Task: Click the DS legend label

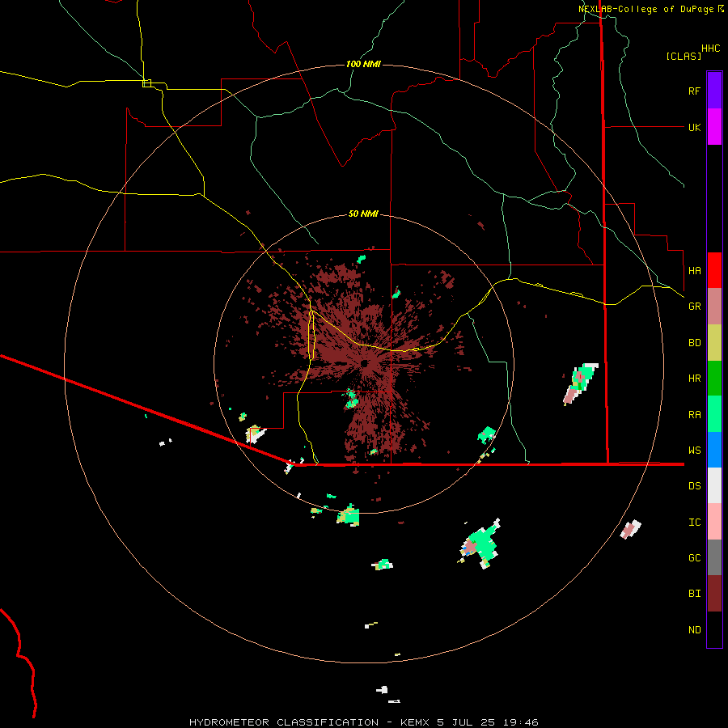Action: (694, 486)
